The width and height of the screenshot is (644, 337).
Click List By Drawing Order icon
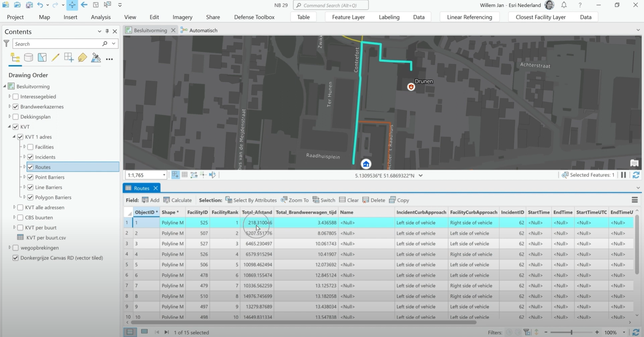click(x=15, y=58)
